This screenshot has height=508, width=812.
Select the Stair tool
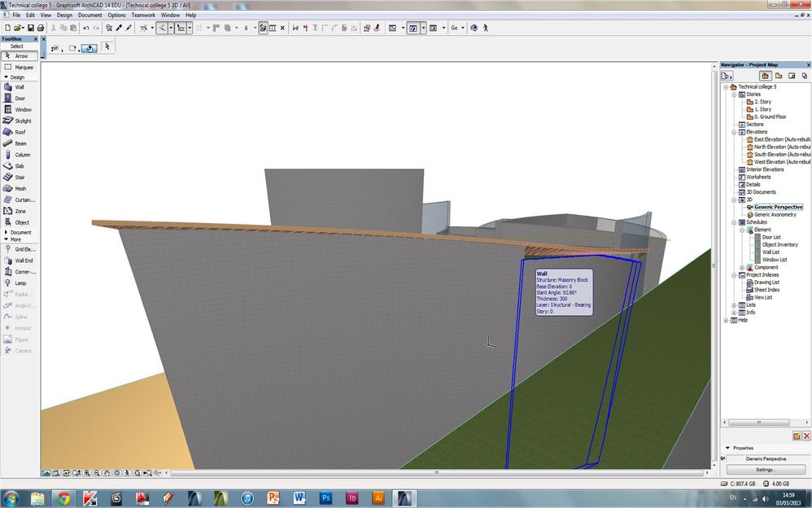[x=20, y=177]
